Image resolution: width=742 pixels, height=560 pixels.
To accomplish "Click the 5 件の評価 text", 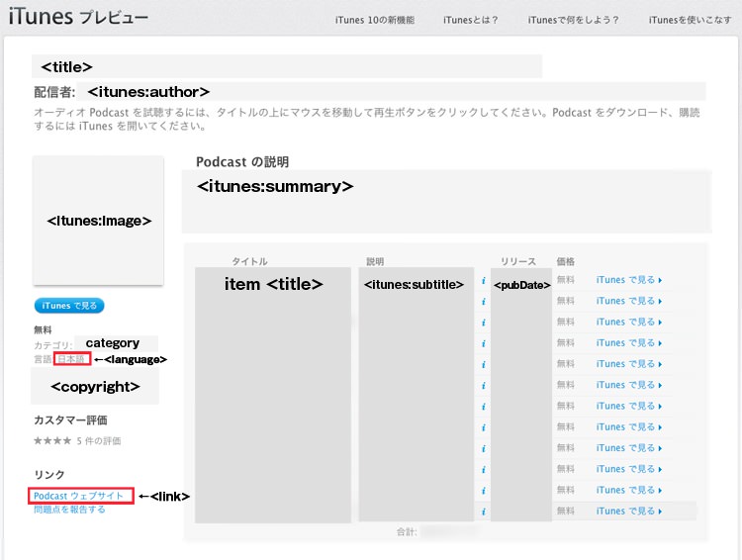I will point(99,440).
